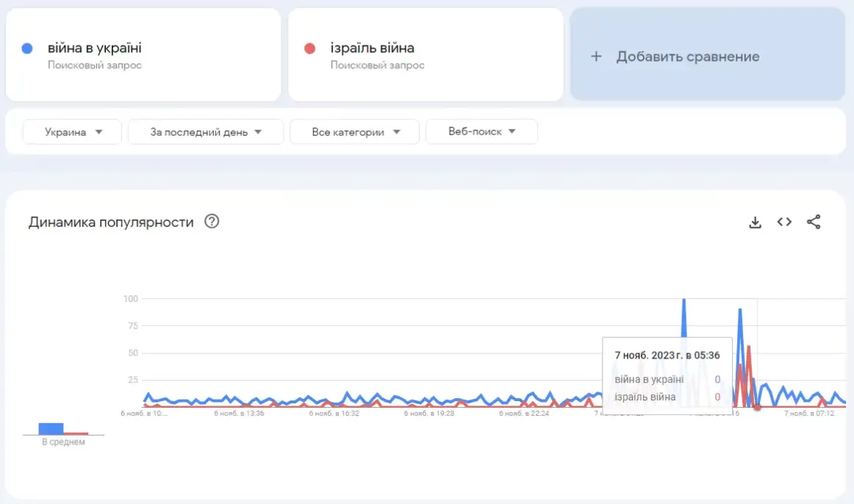Share the Динамика популярности chart
This screenshot has height=504, width=854.
(814, 222)
